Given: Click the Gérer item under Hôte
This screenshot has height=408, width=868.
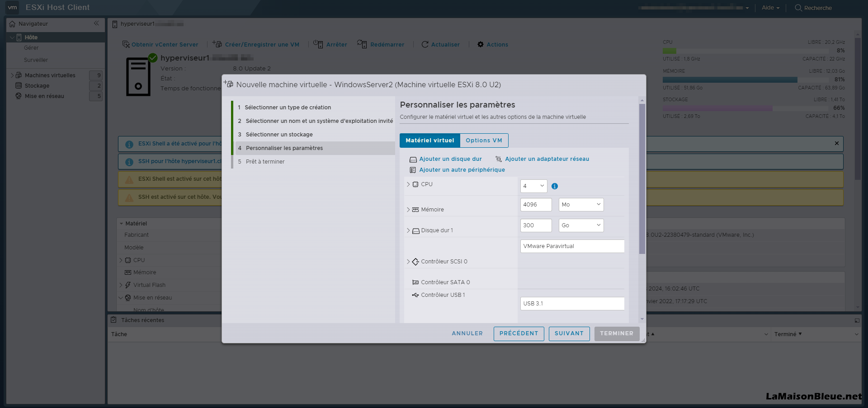Looking at the screenshot, I should coord(31,48).
